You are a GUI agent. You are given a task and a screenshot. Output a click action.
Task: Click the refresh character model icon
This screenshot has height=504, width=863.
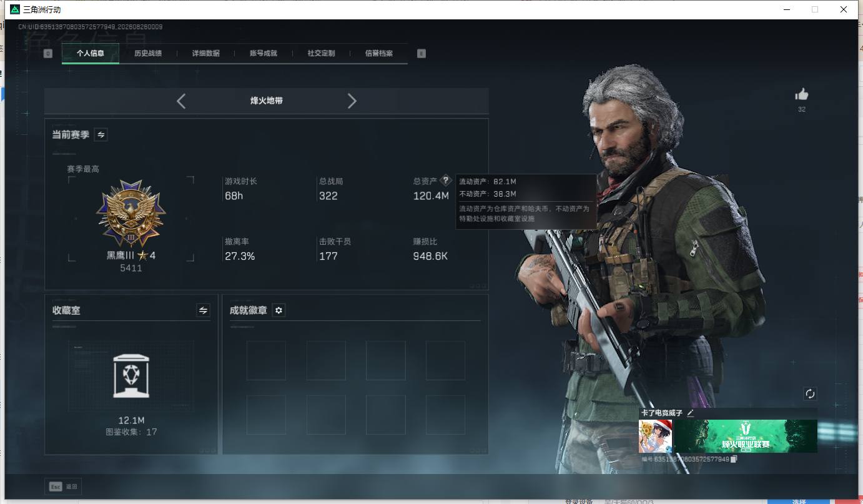(x=810, y=393)
